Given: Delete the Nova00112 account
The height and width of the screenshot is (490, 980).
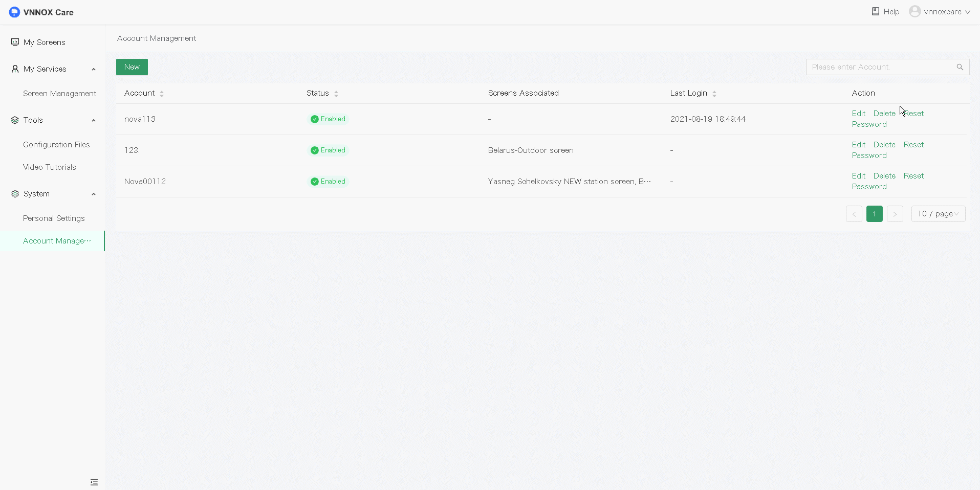Looking at the screenshot, I should (884, 176).
